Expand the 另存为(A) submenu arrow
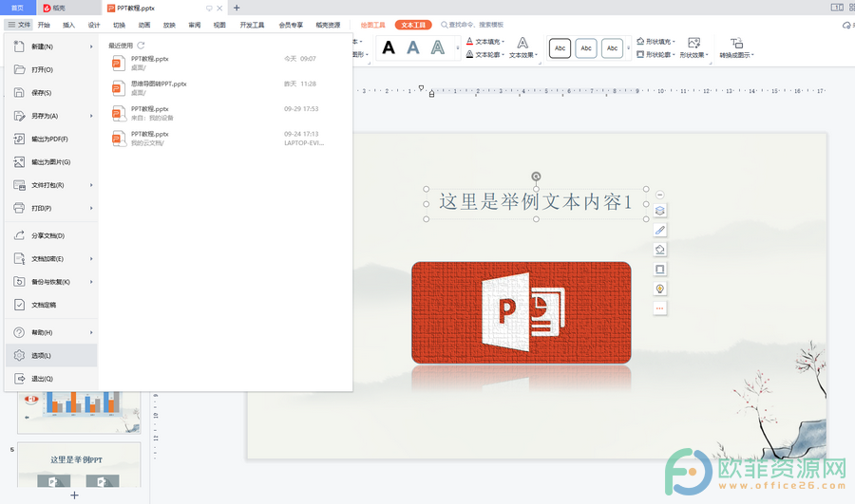Image resolution: width=855 pixels, height=504 pixels. click(91, 116)
